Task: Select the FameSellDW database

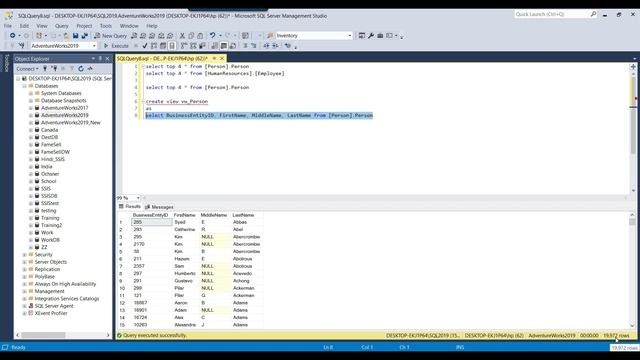Action: (56, 152)
